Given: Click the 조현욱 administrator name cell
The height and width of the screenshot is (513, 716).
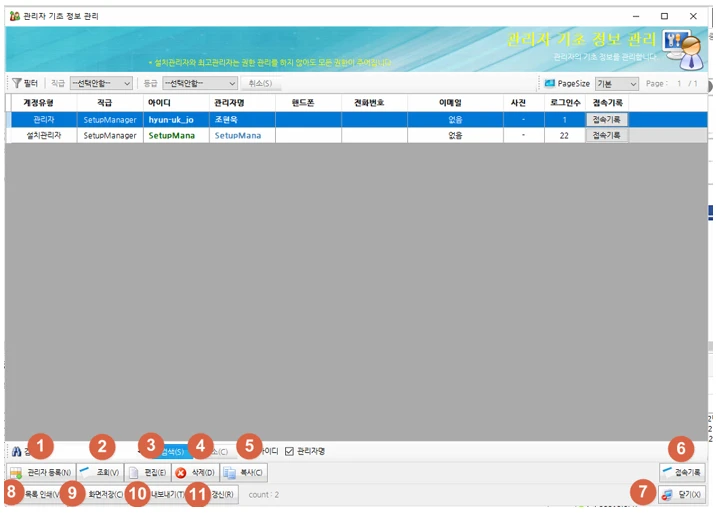Looking at the screenshot, I should (242, 120).
